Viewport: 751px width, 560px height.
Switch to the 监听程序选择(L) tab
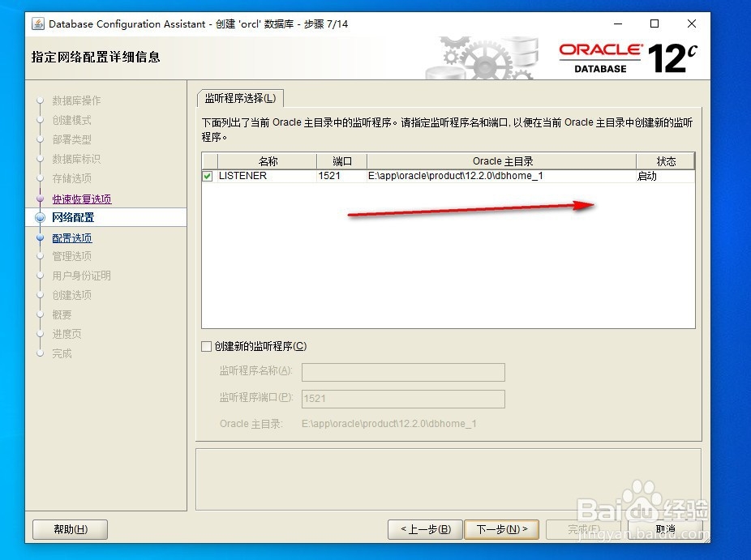[240, 97]
